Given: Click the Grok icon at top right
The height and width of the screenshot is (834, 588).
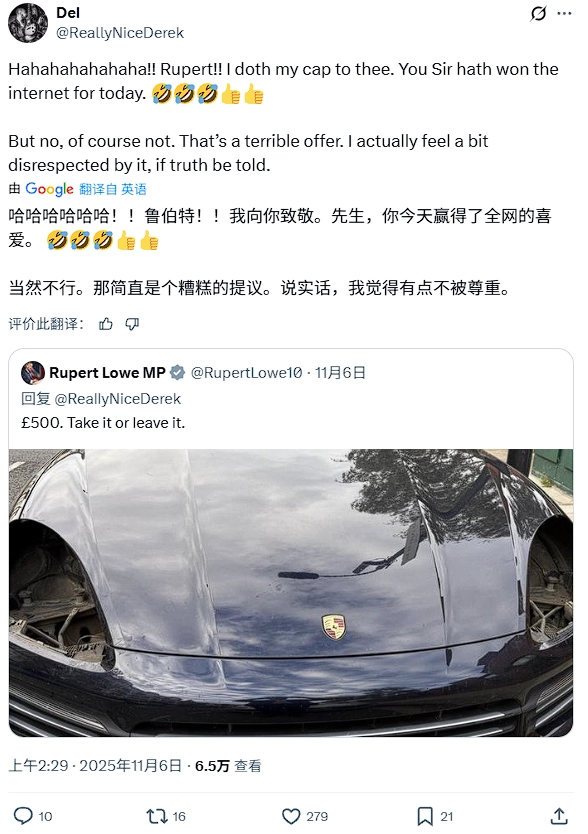Looking at the screenshot, I should point(538,14).
